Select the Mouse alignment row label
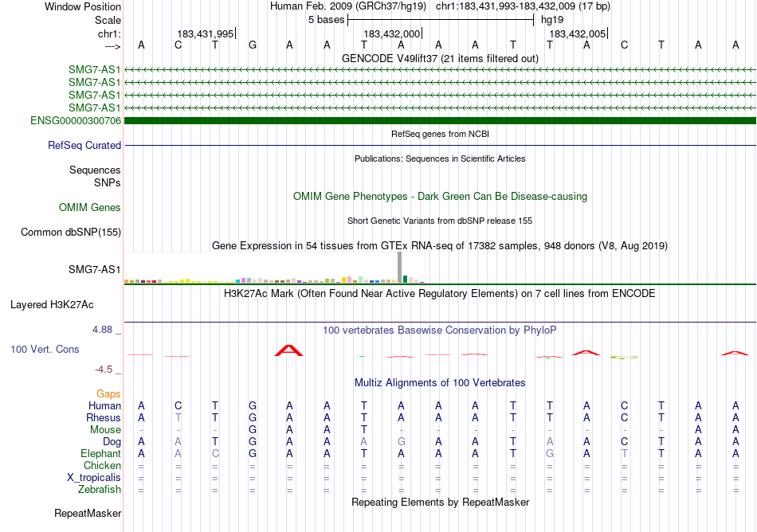757x532 pixels. coord(105,430)
